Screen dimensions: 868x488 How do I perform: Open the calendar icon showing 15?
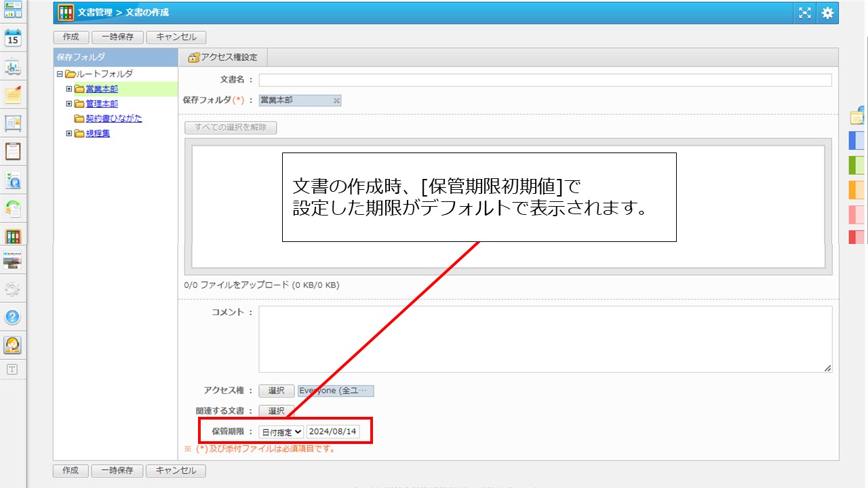tap(12, 39)
